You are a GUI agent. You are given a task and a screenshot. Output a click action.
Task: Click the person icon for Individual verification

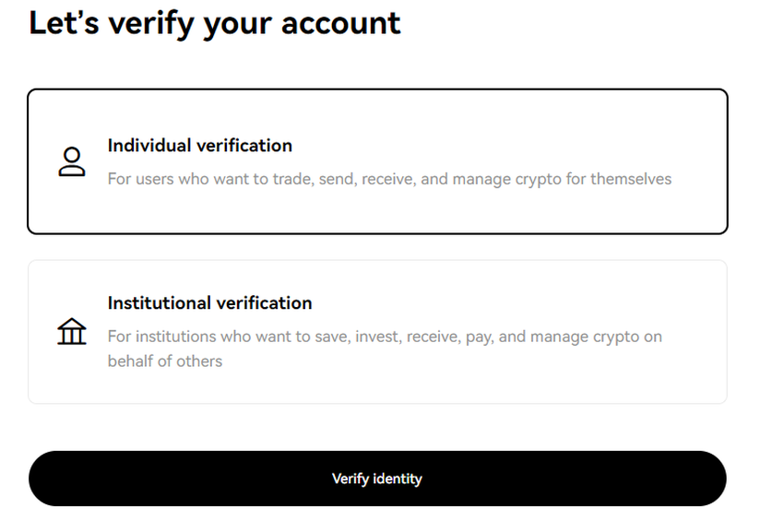pyautogui.click(x=71, y=161)
